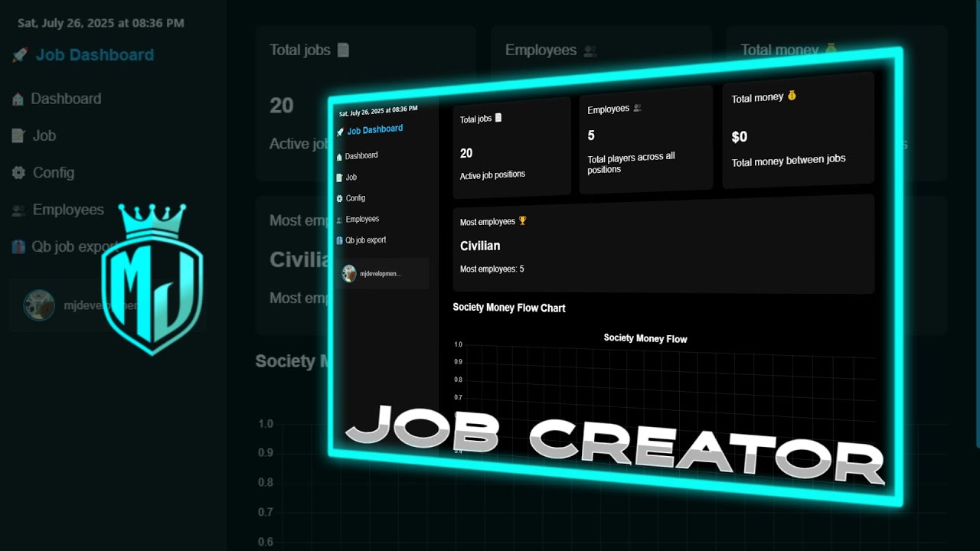Click the Config gear icon in the background sidebar
Viewport: 980px width, 551px height.
(18, 173)
